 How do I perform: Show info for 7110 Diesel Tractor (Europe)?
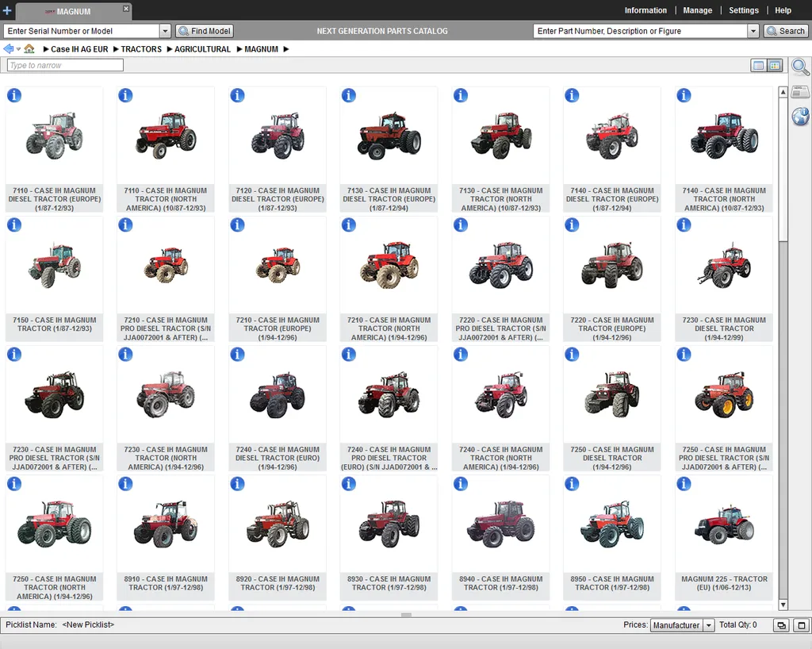[x=14, y=95]
